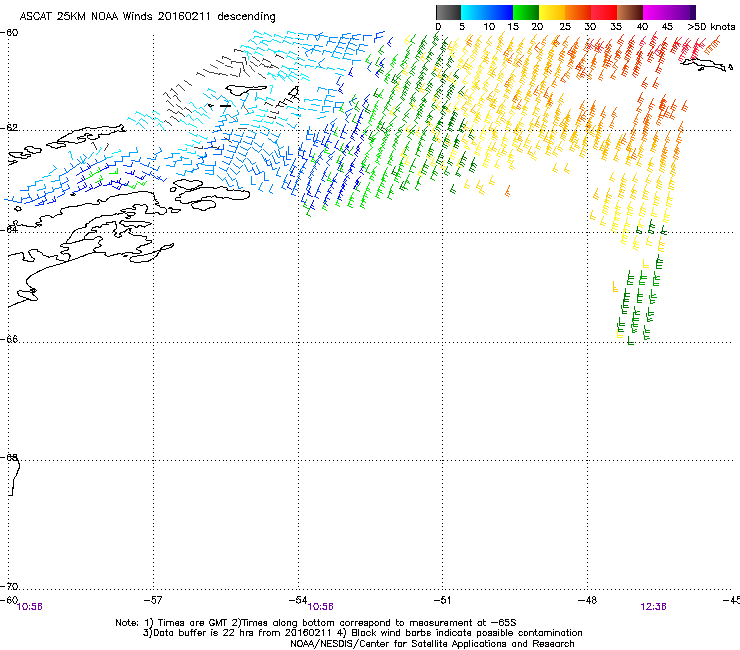Click the gray 0-5 knots color swatch
This screenshot has height=650, width=740.
tap(448, 12)
